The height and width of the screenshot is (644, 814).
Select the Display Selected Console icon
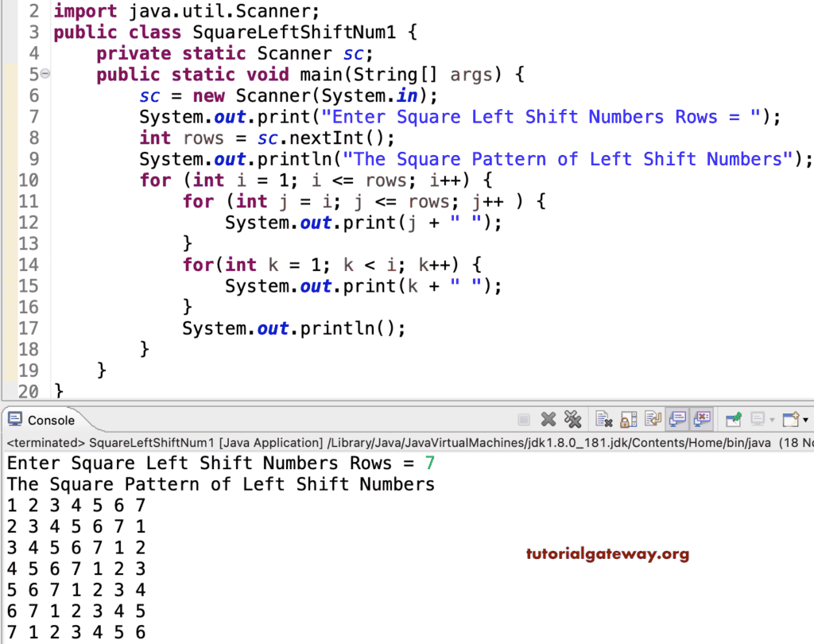756,419
